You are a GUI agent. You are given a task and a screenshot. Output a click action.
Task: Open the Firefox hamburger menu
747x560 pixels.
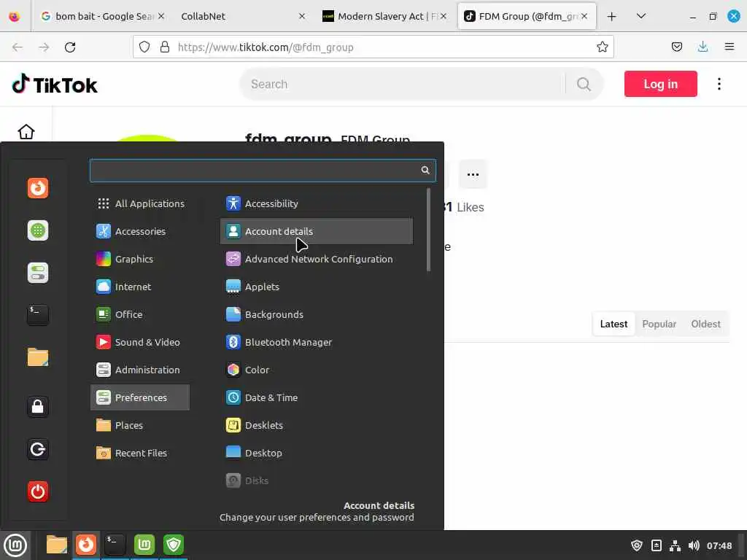pos(729,47)
